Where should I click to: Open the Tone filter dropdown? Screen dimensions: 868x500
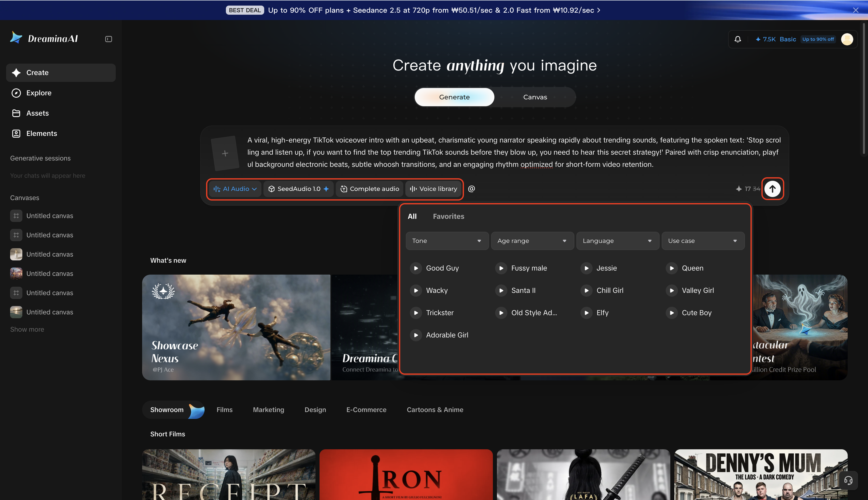point(447,241)
